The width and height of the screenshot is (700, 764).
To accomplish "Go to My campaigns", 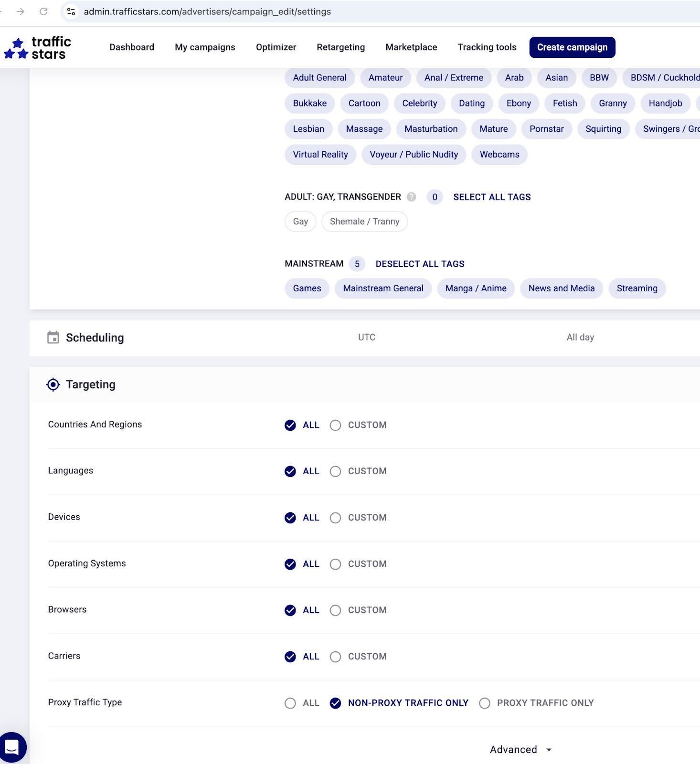I will (205, 47).
